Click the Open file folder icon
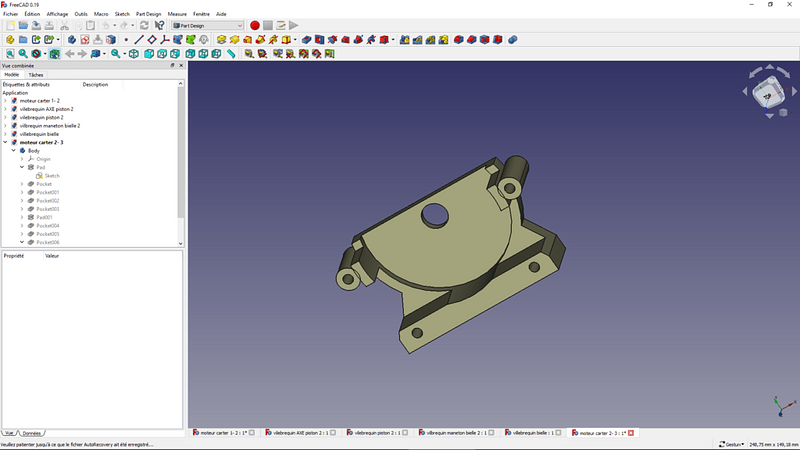This screenshot has width=800, height=450. coord(23,26)
